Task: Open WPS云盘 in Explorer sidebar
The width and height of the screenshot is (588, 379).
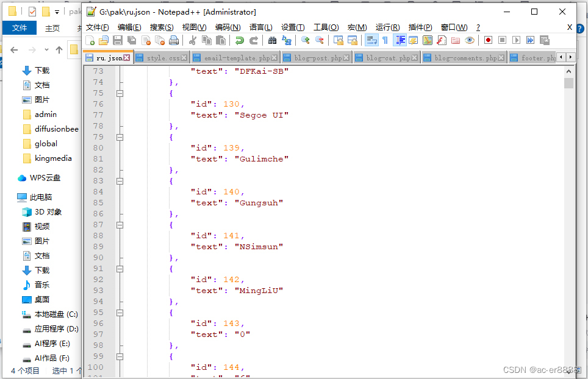Action: click(x=40, y=178)
